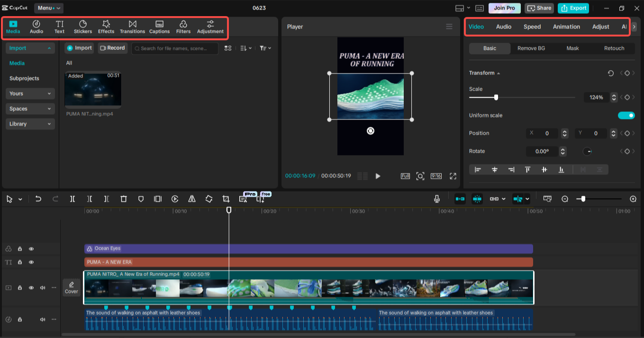Mute the sound effects track speaker icon

42,319
